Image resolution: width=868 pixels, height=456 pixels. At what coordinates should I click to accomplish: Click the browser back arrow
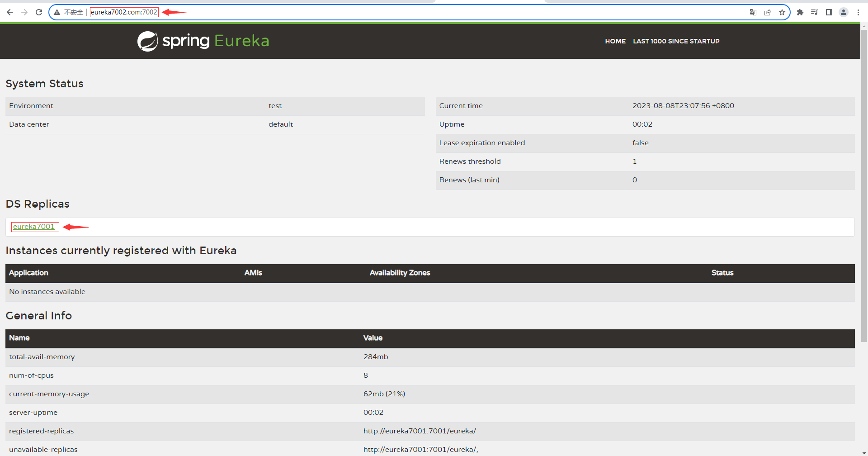click(10, 12)
